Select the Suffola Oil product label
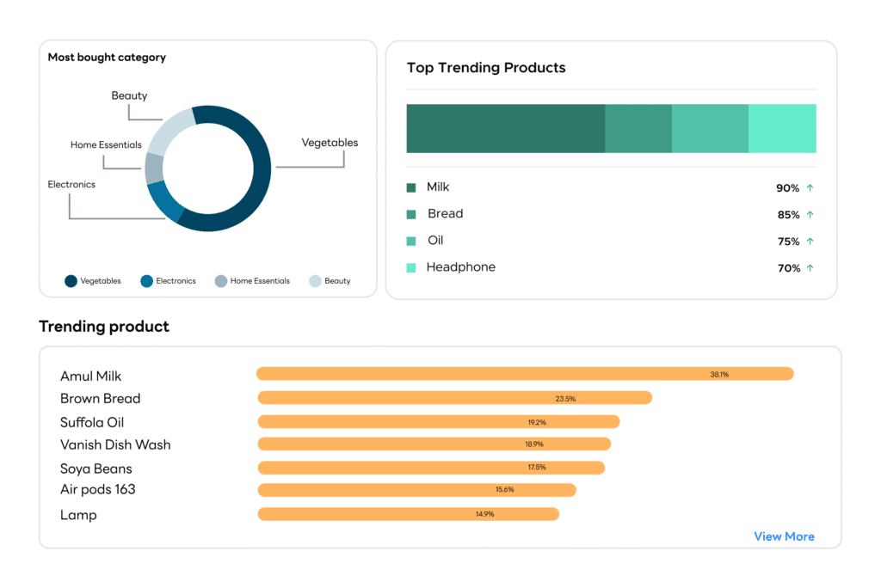This screenshot has width=881, height=588. click(x=91, y=422)
